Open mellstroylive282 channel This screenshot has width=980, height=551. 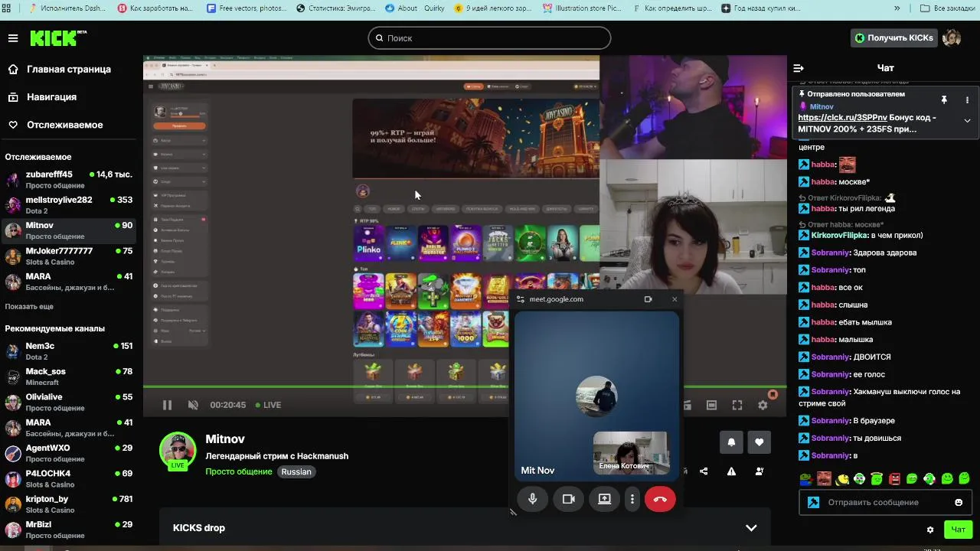(69, 205)
